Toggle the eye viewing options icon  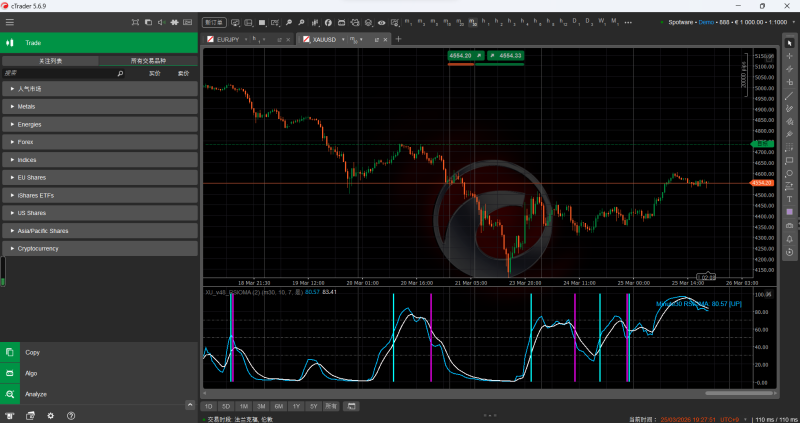(x=381, y=22)
